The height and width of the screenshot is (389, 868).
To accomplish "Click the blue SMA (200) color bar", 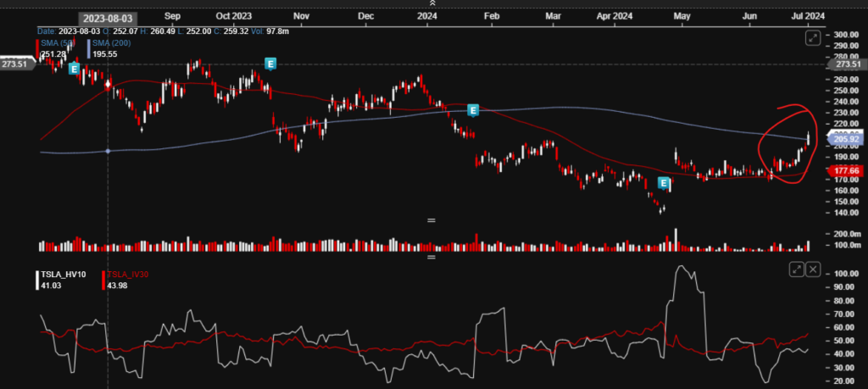I will pyautogui.click(x=88, y=48).
